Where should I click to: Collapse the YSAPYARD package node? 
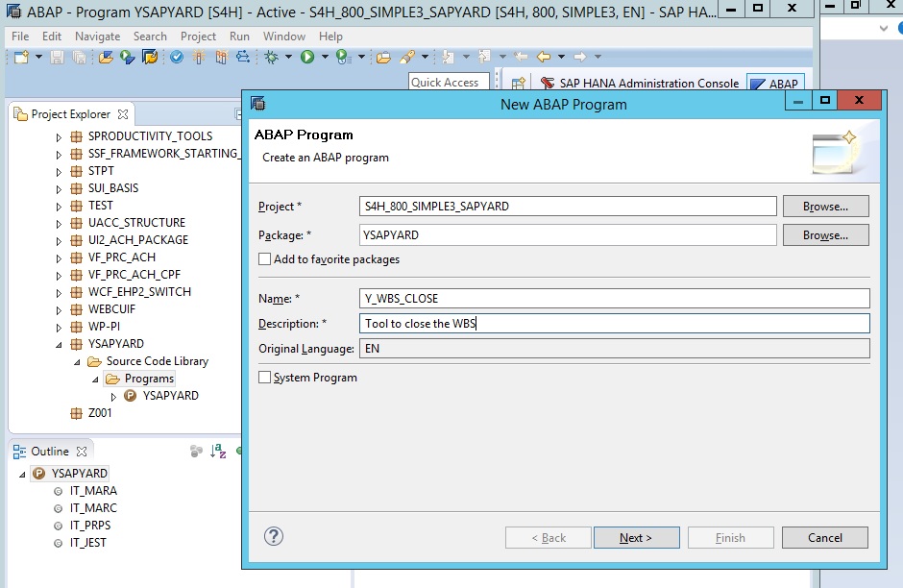(x=59, y=344)
